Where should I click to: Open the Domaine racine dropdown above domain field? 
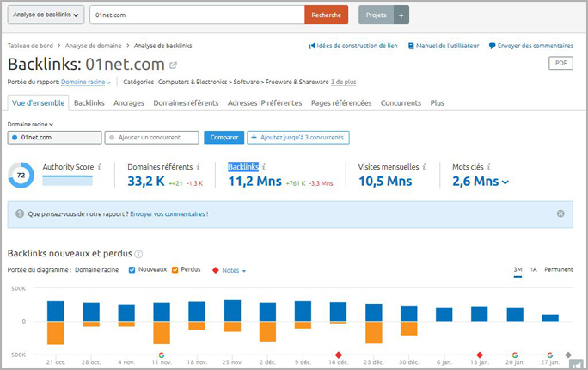(30, 124)
